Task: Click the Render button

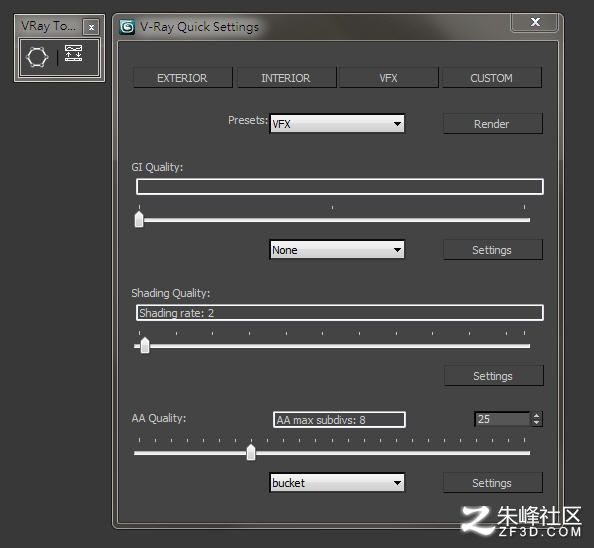Action: (x=492, y=124)
